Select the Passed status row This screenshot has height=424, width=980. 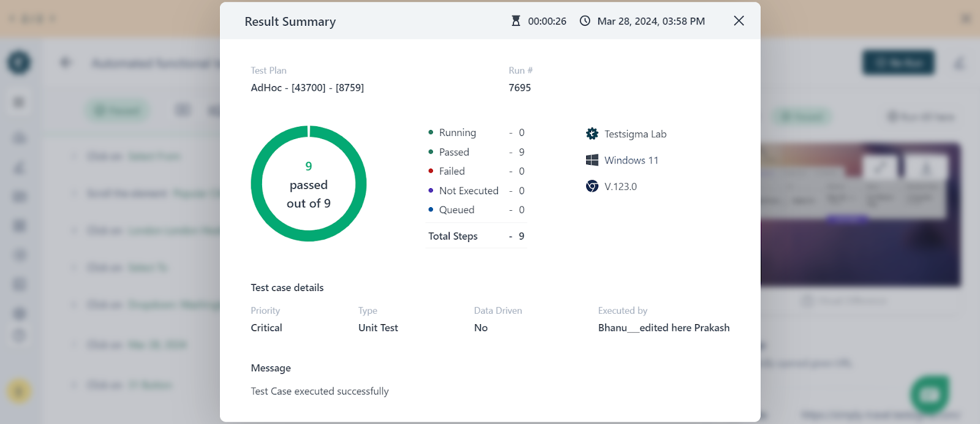477,152
